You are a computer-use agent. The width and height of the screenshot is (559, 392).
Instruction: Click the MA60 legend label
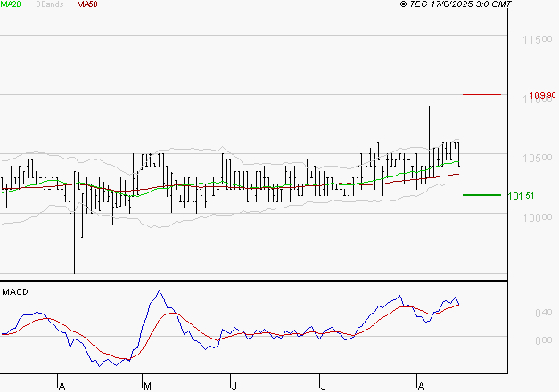[x=87, y=5]
